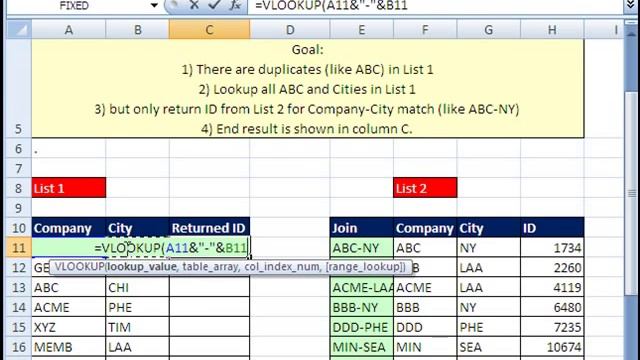
Task: Select column E header
Action: (362, 29)
